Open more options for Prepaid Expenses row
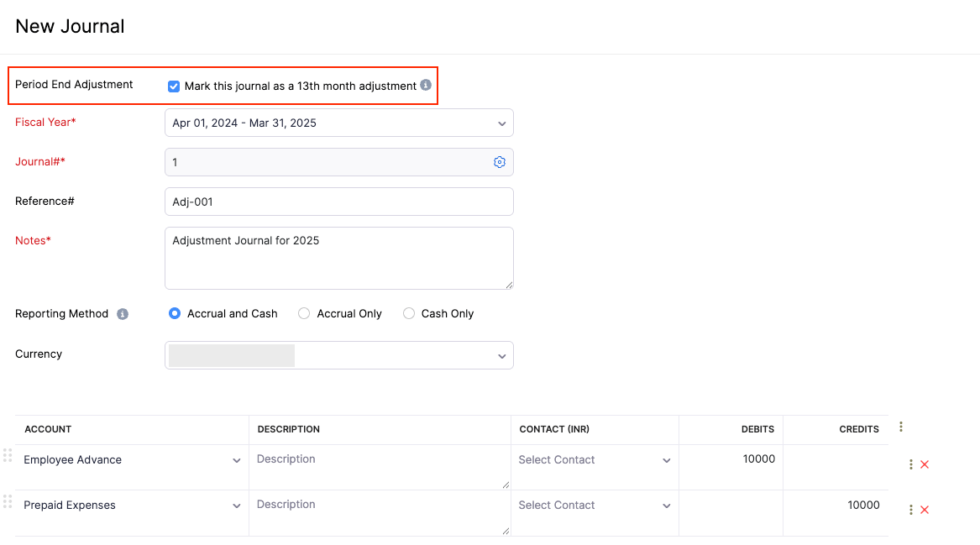The width and height of the screenshot is (980, 545). [911, 510]
